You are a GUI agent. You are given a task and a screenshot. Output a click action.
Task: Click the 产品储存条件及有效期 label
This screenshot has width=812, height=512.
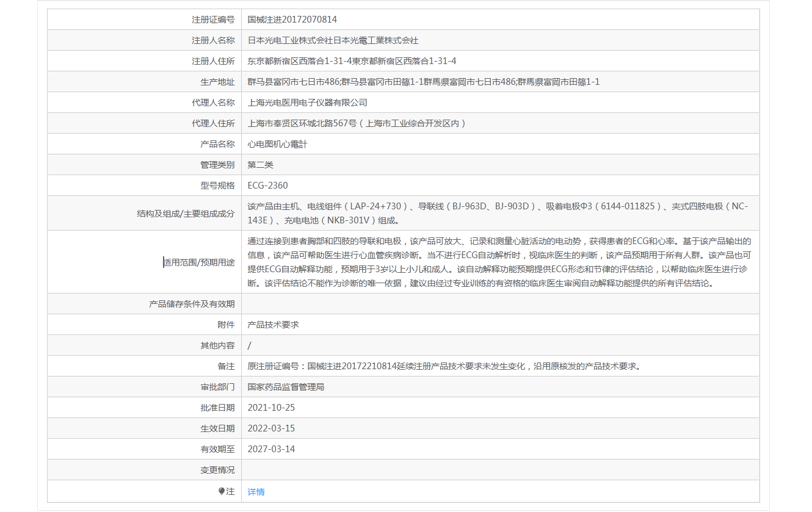[192, 304]
